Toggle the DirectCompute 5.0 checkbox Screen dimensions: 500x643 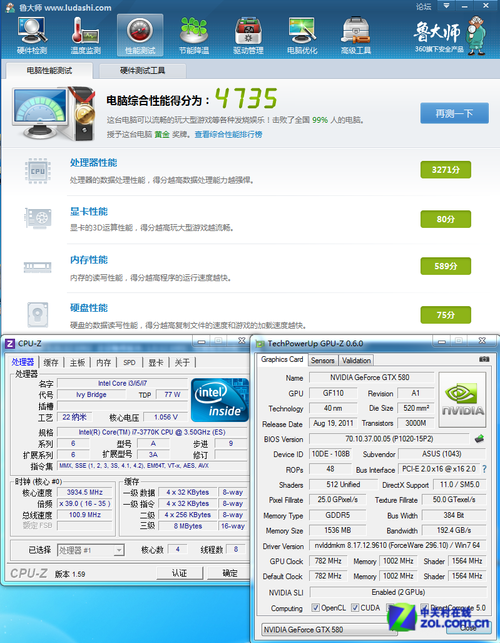click(x=424, y=607)
